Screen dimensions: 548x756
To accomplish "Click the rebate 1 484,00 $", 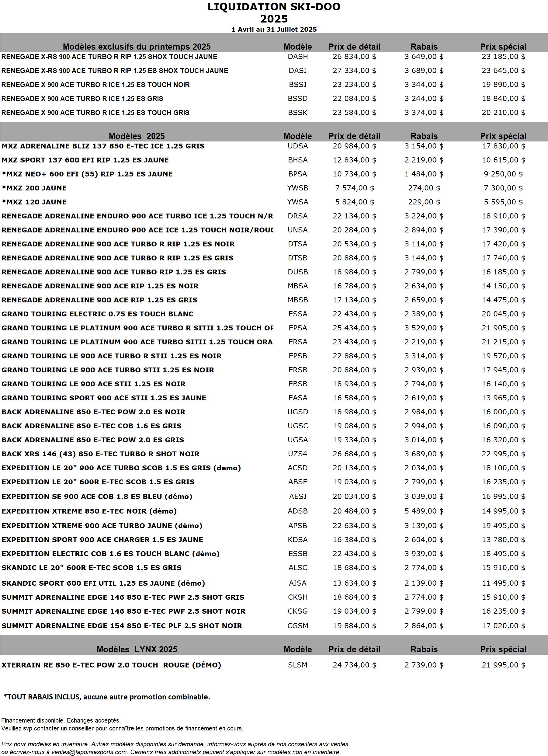I will 424,174.
